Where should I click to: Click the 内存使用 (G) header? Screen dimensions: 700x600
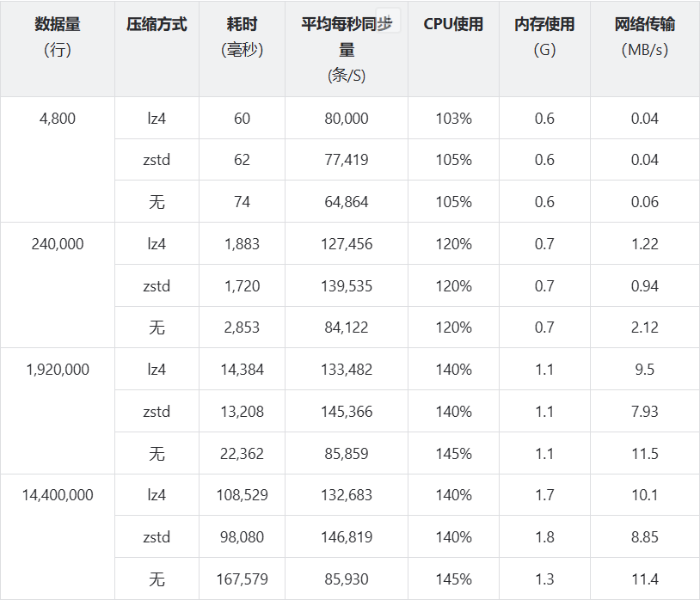544,37
